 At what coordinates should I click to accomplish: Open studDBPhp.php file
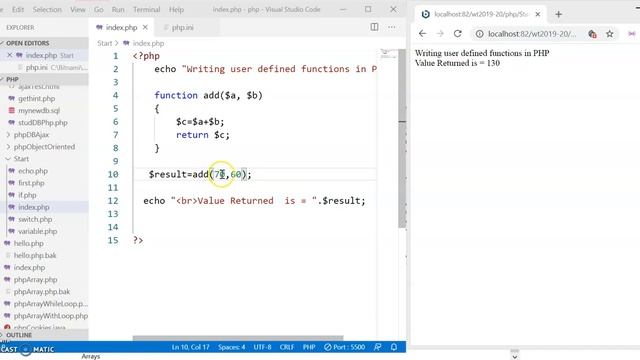click(42, 122)
